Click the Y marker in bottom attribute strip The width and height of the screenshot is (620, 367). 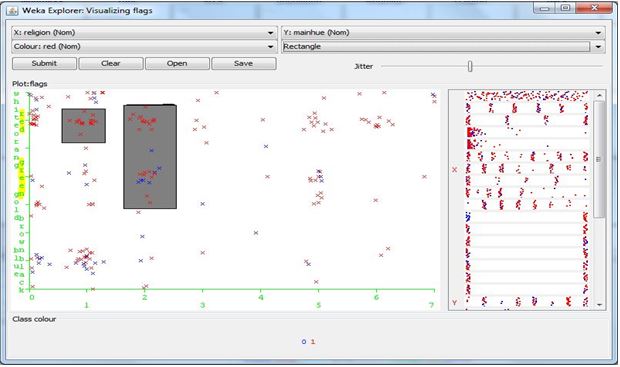pyautogui.click(x=454, y=303)
